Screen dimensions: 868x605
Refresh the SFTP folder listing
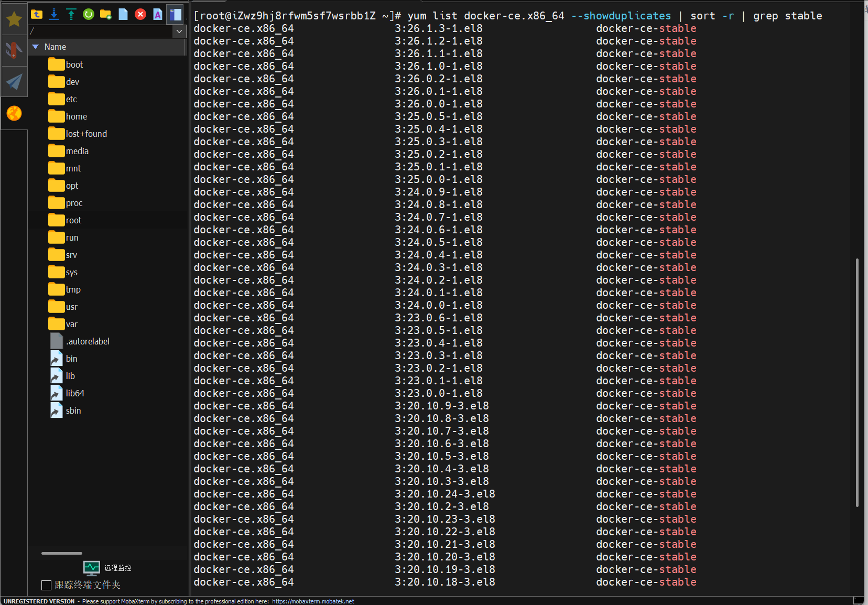(x=89, y=14)
